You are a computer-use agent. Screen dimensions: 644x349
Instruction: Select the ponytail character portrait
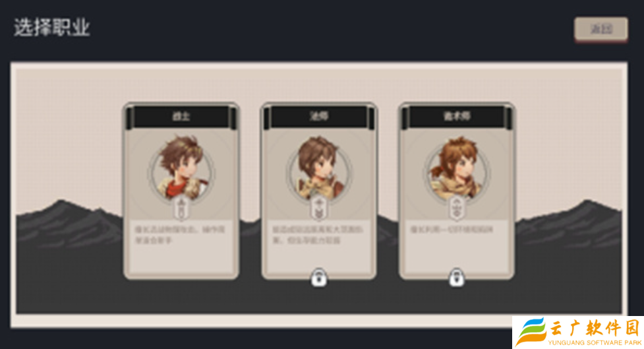(x=456, y=168)
